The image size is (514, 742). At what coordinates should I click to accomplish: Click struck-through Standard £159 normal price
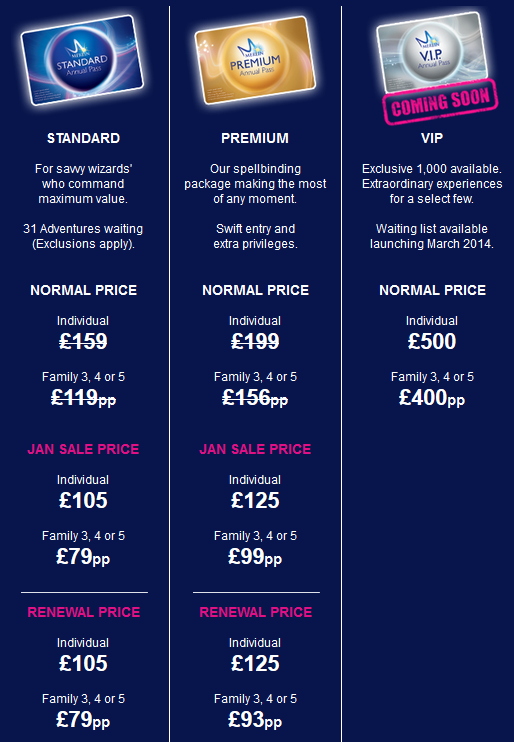[83, 341]
